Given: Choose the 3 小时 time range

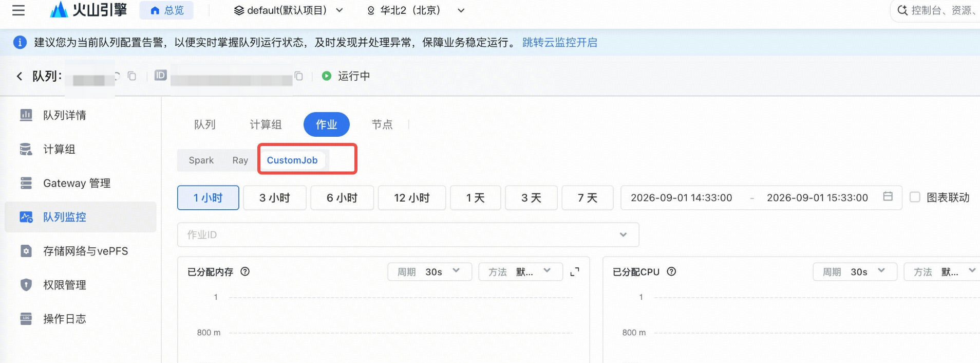Looking at the screenshot, I should [x=275, y=197].
